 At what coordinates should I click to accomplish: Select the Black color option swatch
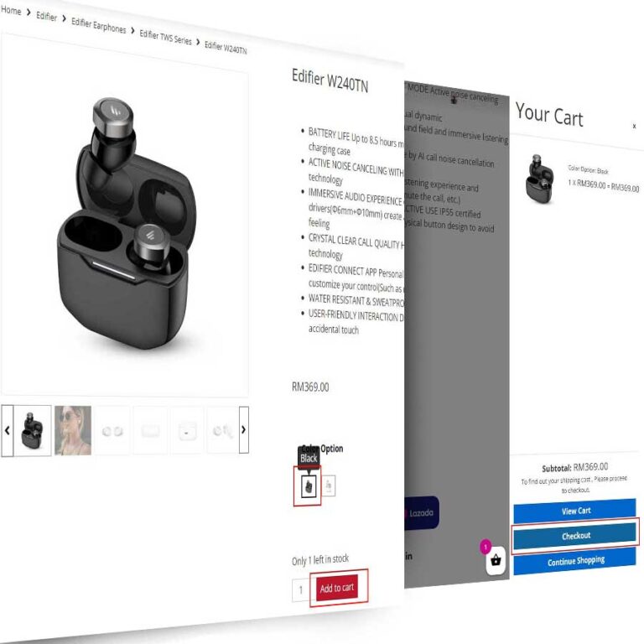coord(309,486)
